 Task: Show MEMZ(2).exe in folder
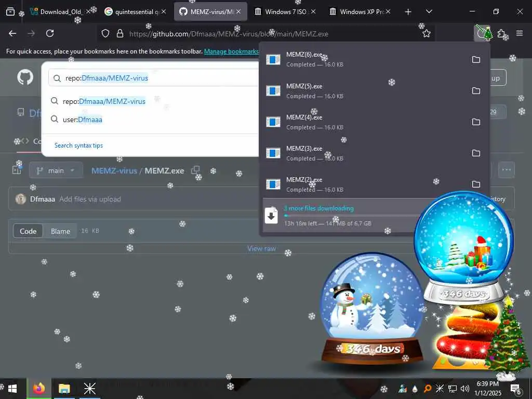[x=476, y=184]
